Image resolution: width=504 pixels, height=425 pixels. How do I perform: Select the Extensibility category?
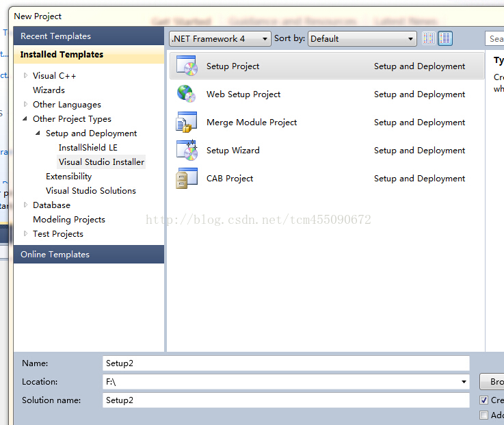(69, 177)
